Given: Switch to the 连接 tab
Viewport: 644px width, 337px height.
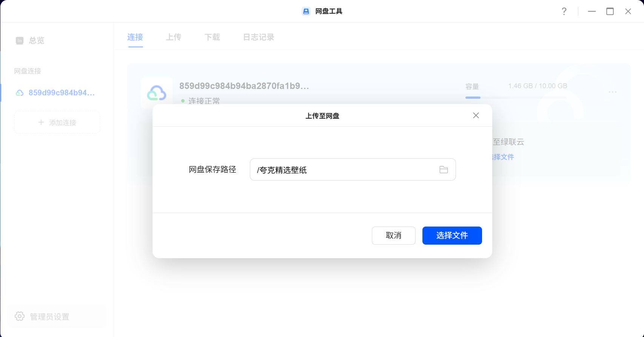Looking at the screenshot, I should (135, 37).
